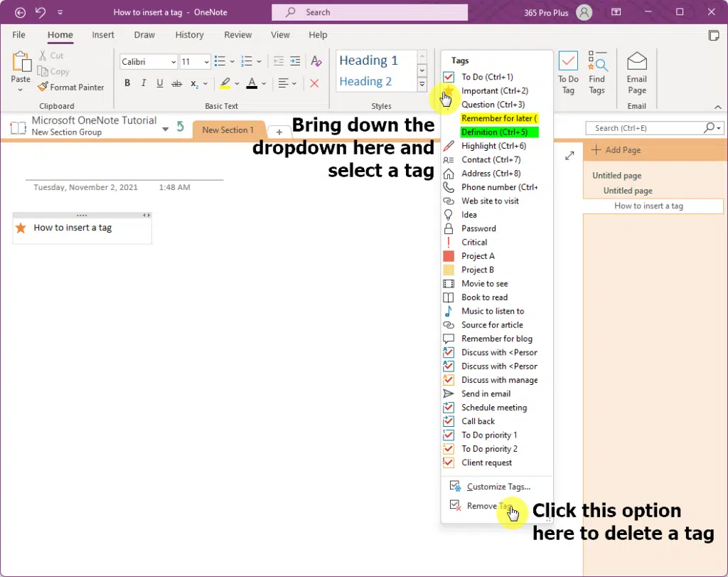Click Customize Tags option

click(497, 487)
